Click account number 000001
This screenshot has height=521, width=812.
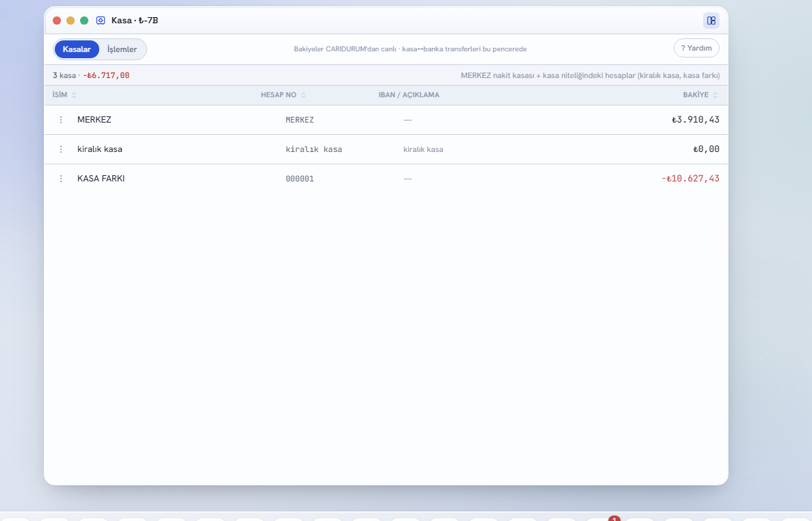pyautogui.click(x=300, y=179)
